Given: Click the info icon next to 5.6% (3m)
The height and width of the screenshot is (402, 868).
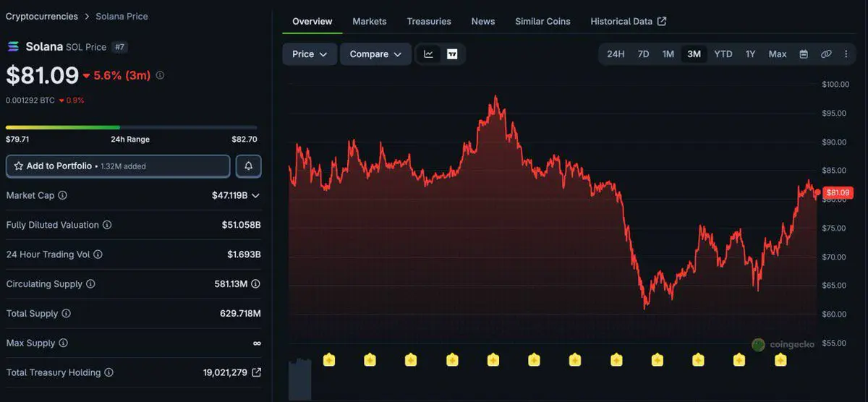Looking at the screenshot, I should pos(160,75).
